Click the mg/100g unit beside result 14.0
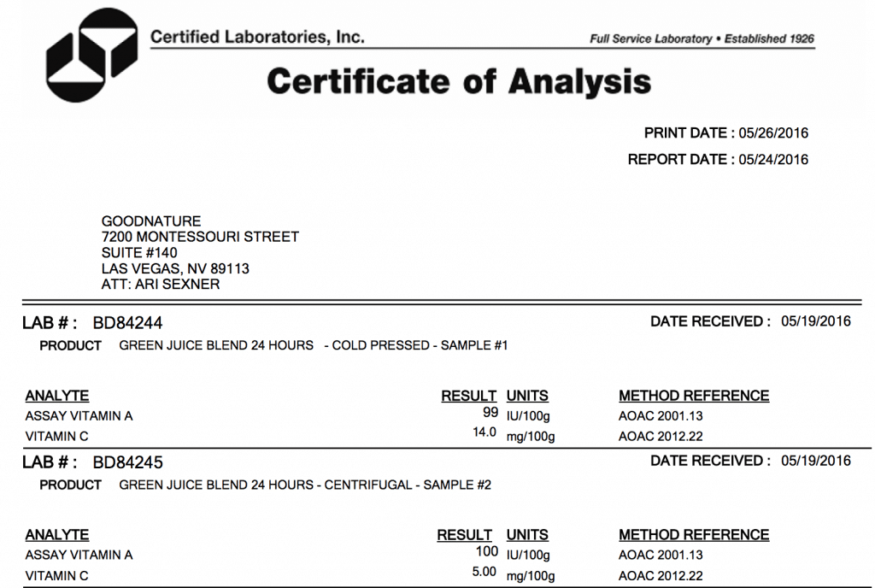875x588 pixels. click(531, 436)
